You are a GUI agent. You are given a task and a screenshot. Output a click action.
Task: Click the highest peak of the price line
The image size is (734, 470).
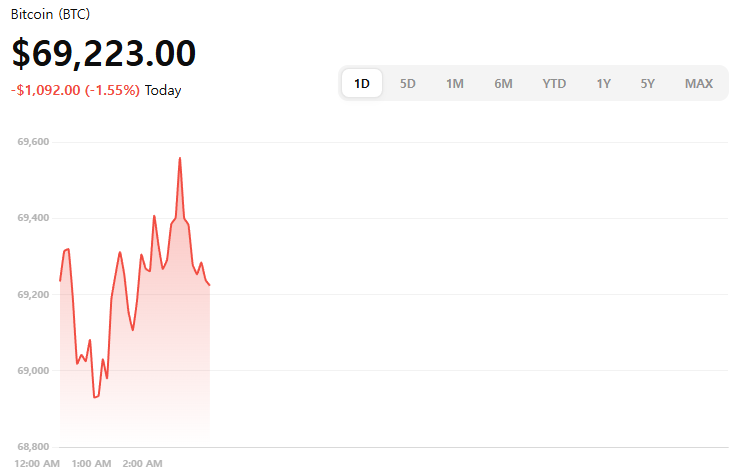[x=180, y=158]
